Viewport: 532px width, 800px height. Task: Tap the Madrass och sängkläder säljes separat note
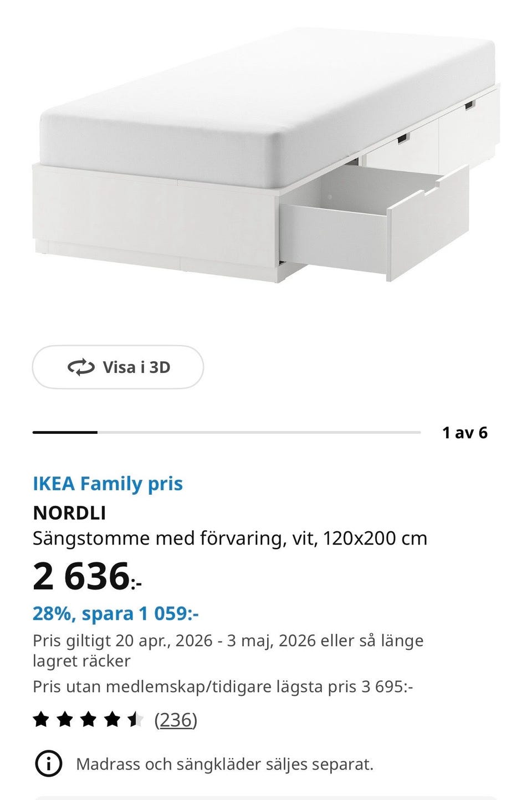point(224,765)
